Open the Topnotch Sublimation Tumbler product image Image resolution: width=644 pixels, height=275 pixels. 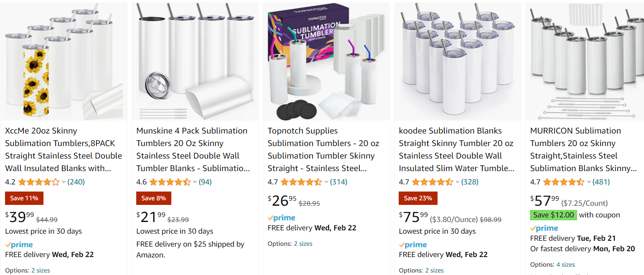point(326,61)
